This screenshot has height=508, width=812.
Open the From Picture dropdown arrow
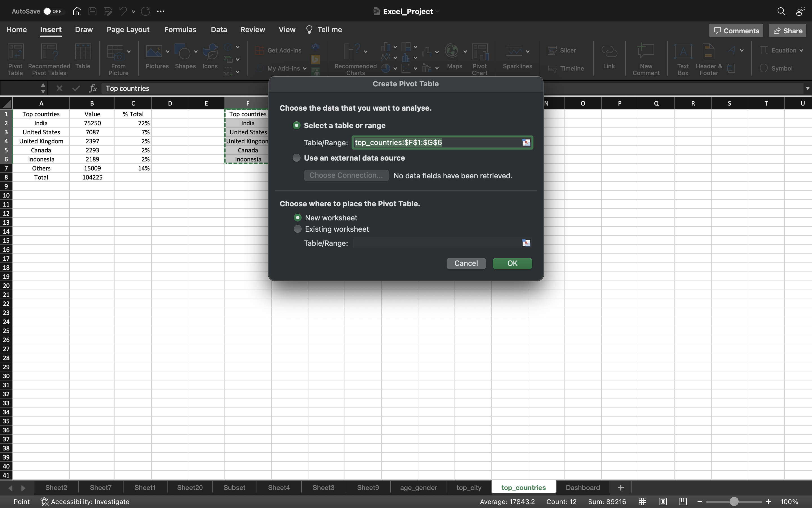[129, 51]
